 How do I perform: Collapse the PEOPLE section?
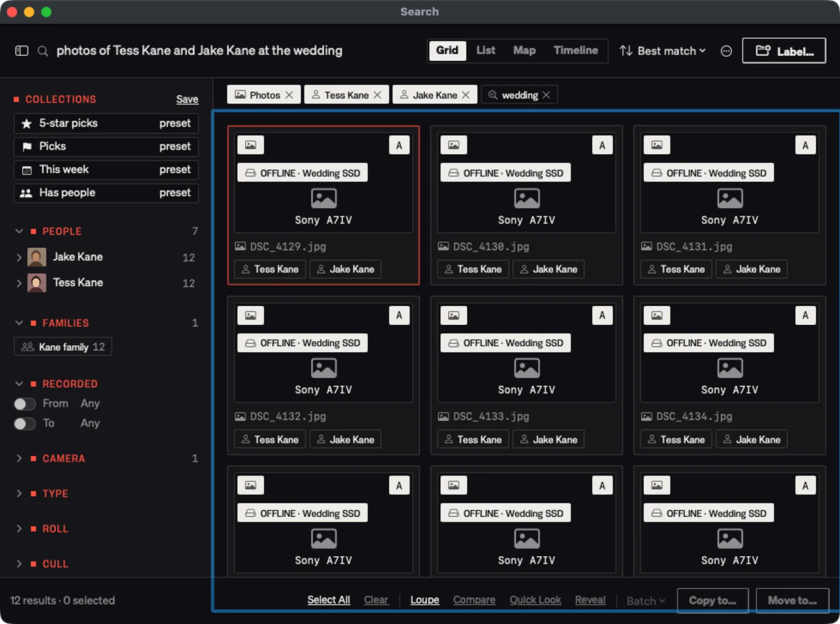(x=19, y=231)
